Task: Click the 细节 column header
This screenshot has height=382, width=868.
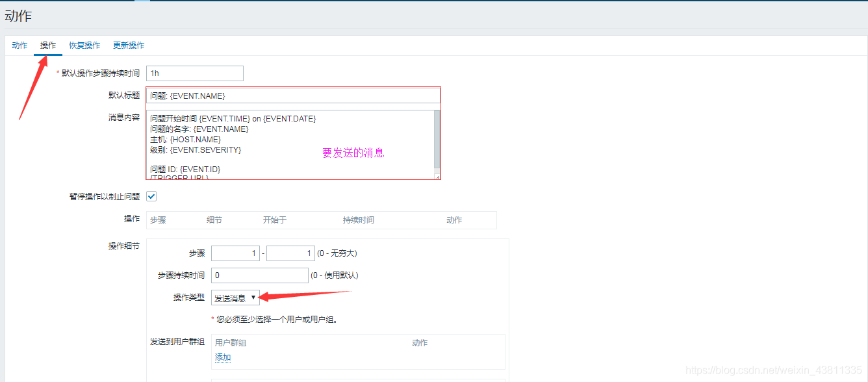Action: (x=214, y=220)
